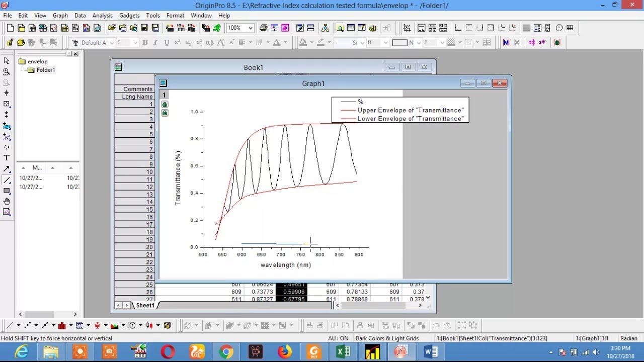Print using the printer toolbar icon
Viewport: 644px width, 362px height.
coord(263,28)
